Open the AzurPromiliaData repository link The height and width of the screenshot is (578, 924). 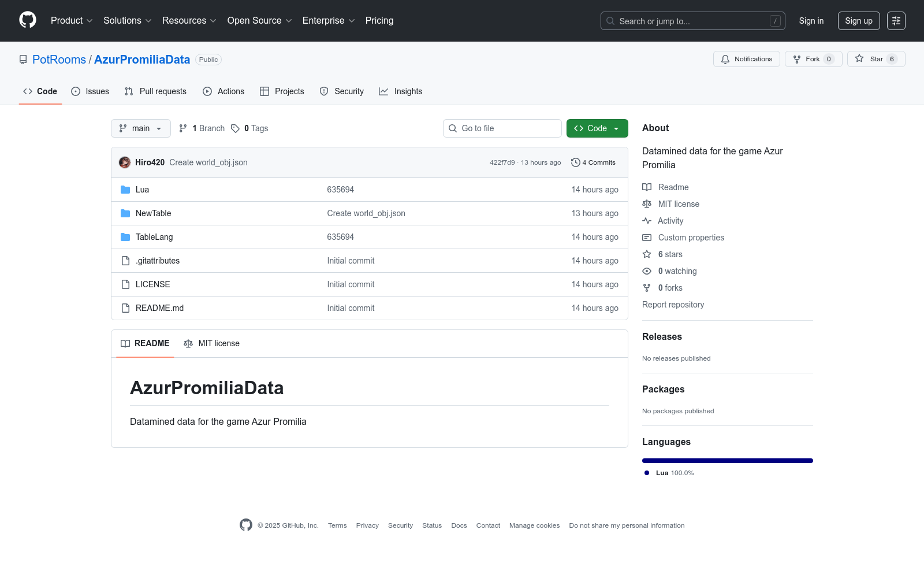coord(142,60)
